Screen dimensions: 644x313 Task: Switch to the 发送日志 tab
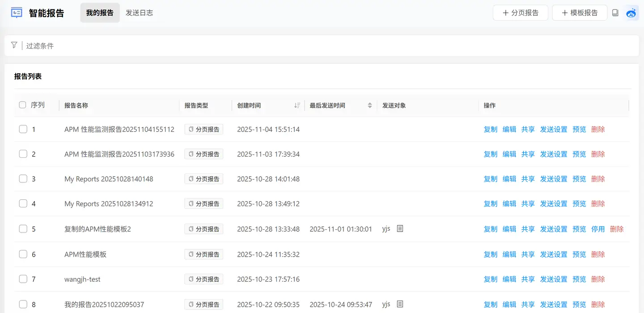click(139, 13)
